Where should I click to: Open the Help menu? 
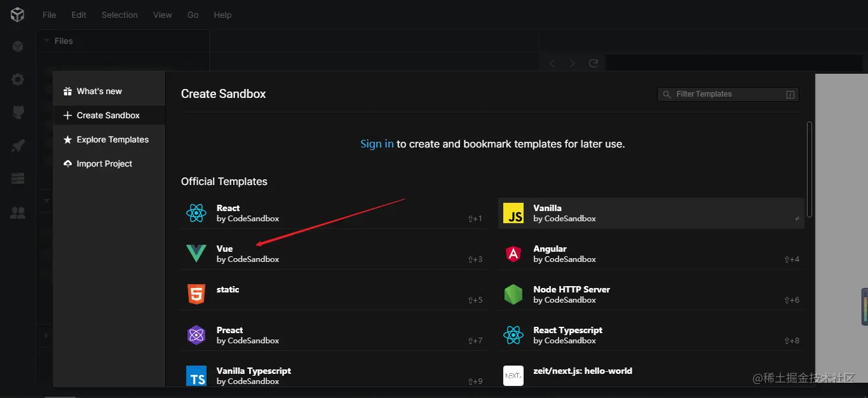tap(222, 15)
